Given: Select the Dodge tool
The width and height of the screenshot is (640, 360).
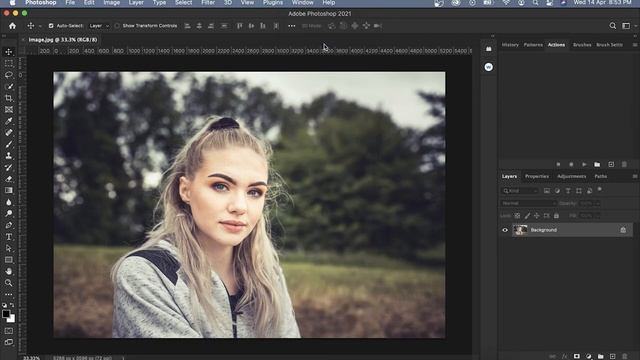Looking at the screenshot, I should pyautogui.click(x=9, y=213).
